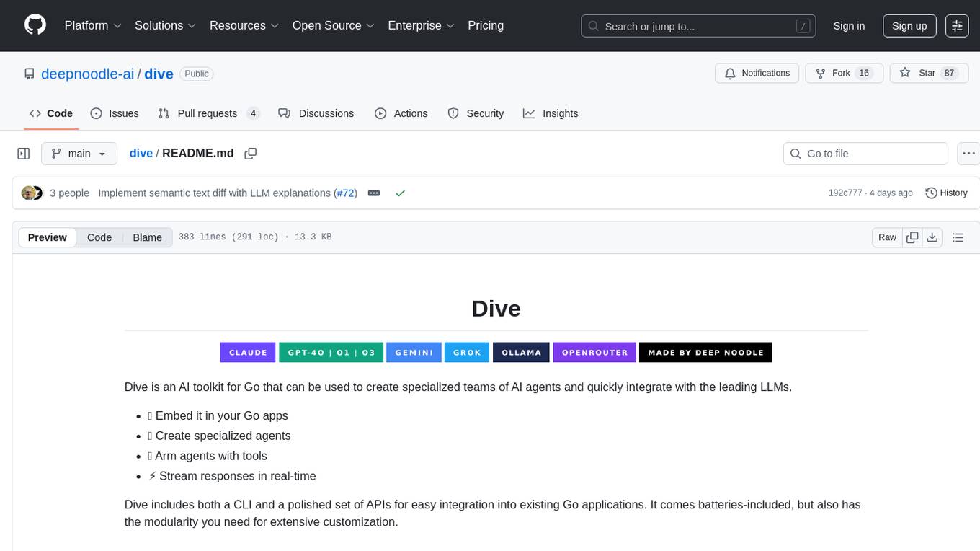Click the Ollama badge
980x551 pixels.
coord(522,352)
